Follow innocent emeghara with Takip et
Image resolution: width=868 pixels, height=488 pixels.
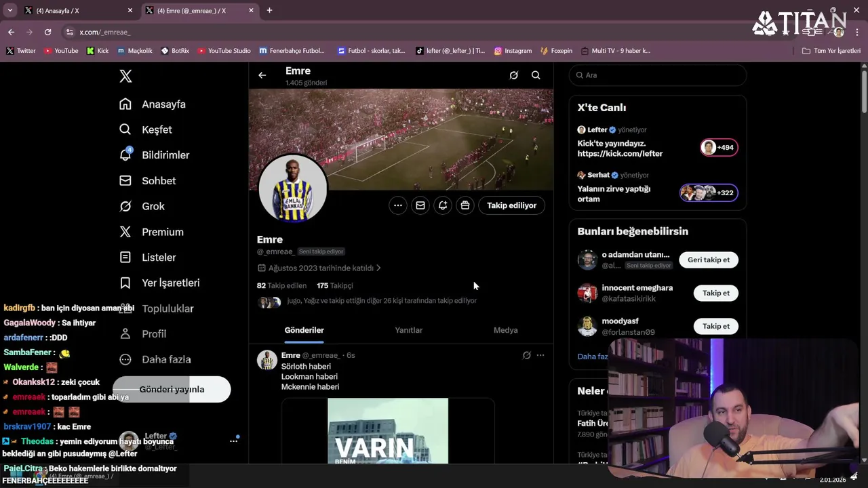[716, 293]
